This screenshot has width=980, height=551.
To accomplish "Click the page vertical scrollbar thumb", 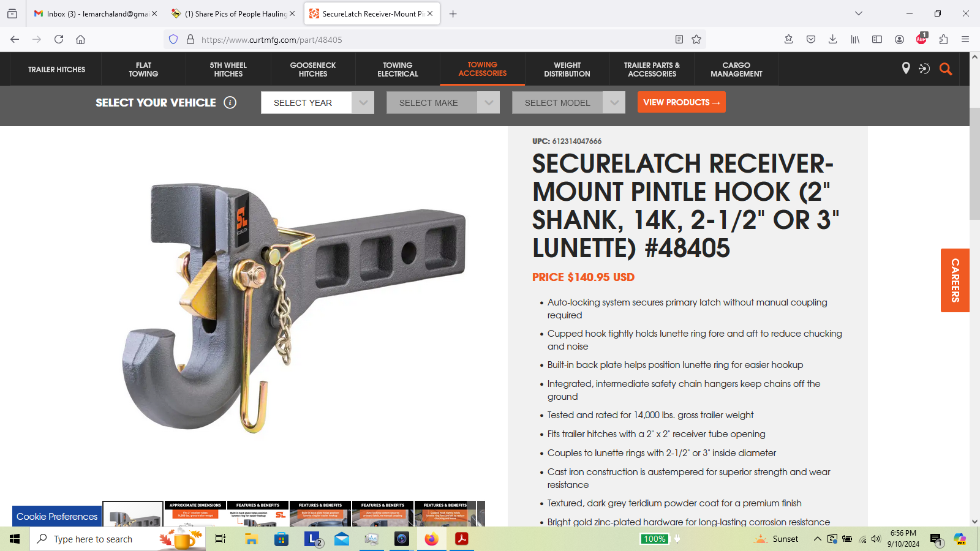I will pyautogui.click(x=974, y=163).
